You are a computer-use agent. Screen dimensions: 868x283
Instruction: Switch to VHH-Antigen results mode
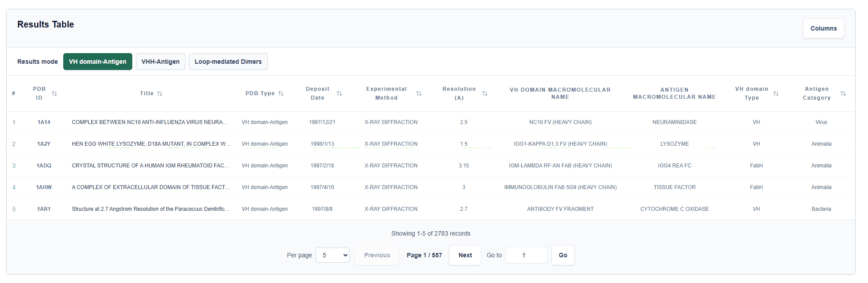161,62
